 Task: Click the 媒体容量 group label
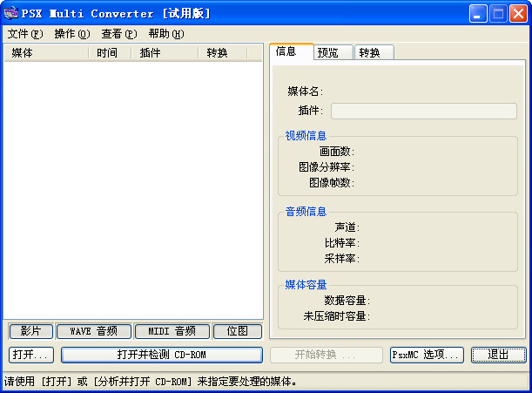point(306,285)
